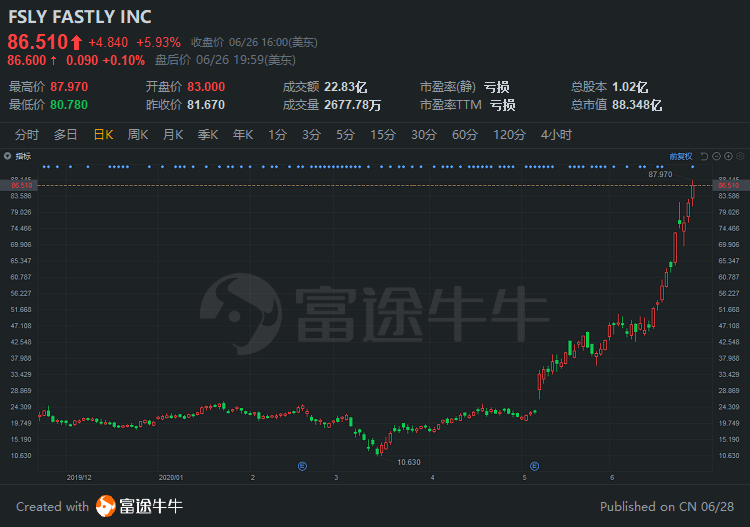Viewport: 750px width, 527px height.
Task: Click the 2019/12 date axis label
Action: click(x=79, y=477)
